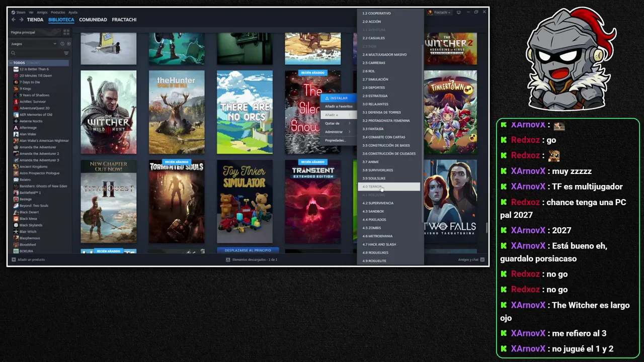Switch to the BIBLIOTECA tab
This screenshot has width=644, height=362.
click(x=61, y=20)
